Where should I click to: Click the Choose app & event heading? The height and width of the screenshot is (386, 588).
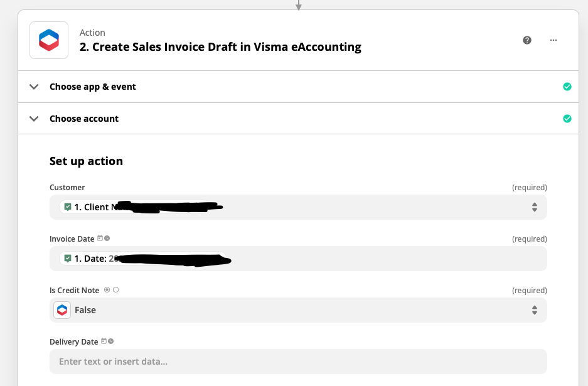click(x=93, y=87)
